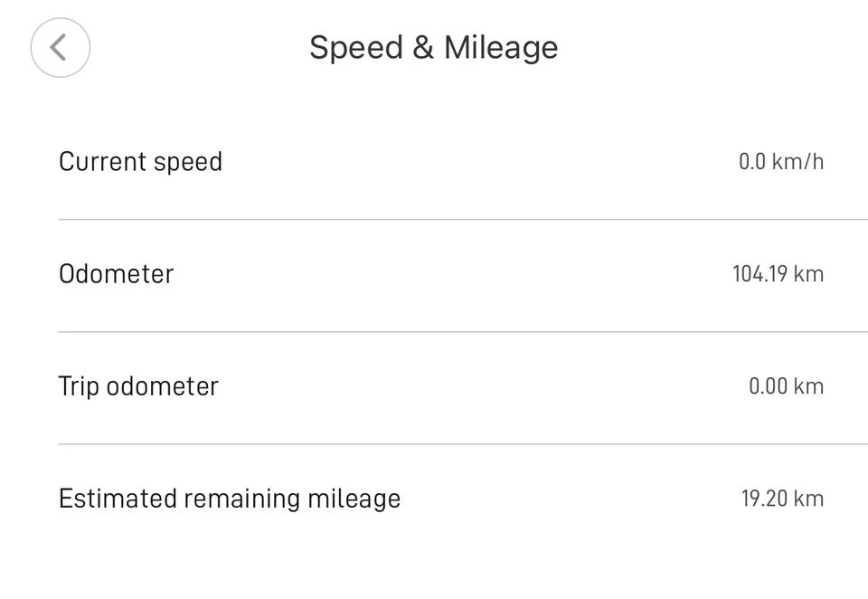Open the Odometer row label
Screen dimensions: 868x599
[116, 274]
